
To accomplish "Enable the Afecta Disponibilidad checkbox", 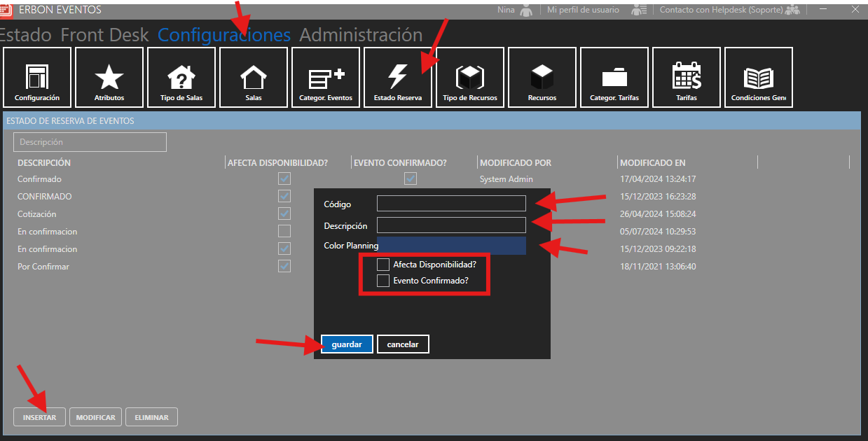I will pyautogui.click(x=383, y=265).
